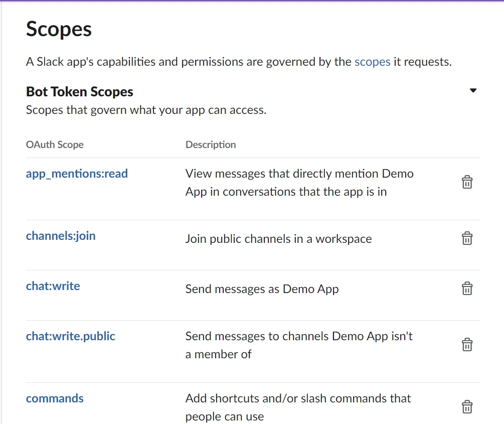Collapse the Bot Token Scopes section

473,91
